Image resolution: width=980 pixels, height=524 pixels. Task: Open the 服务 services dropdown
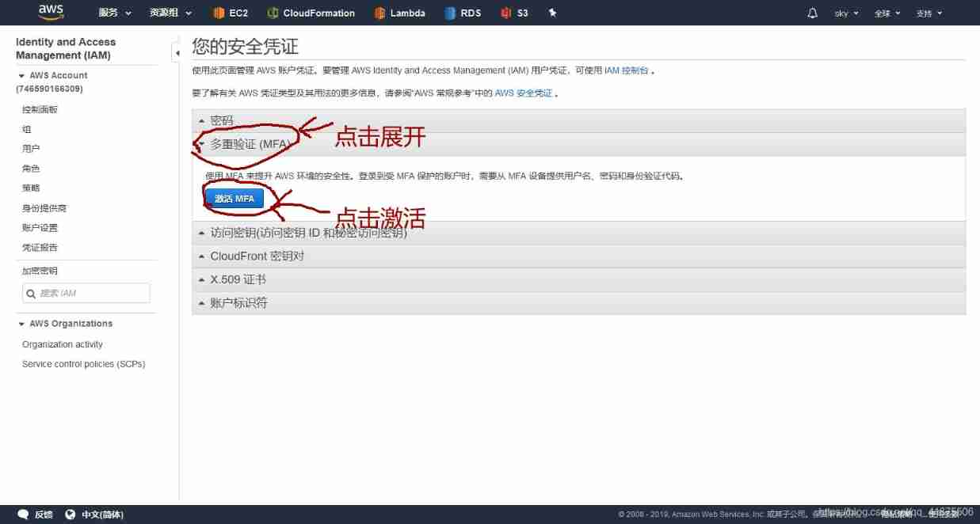[113, 13]
